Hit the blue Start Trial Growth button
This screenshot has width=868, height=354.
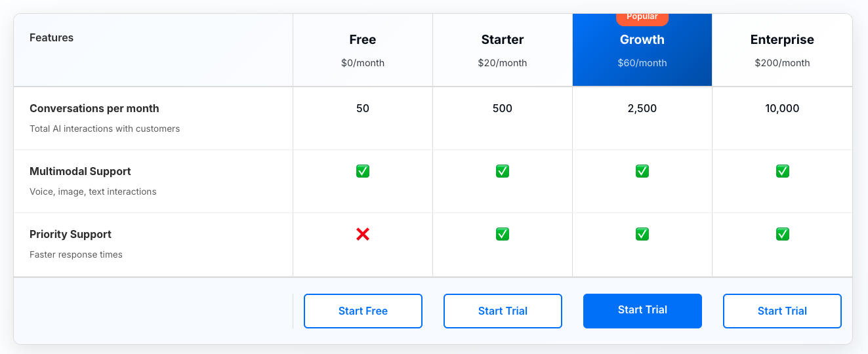[642, 310]
